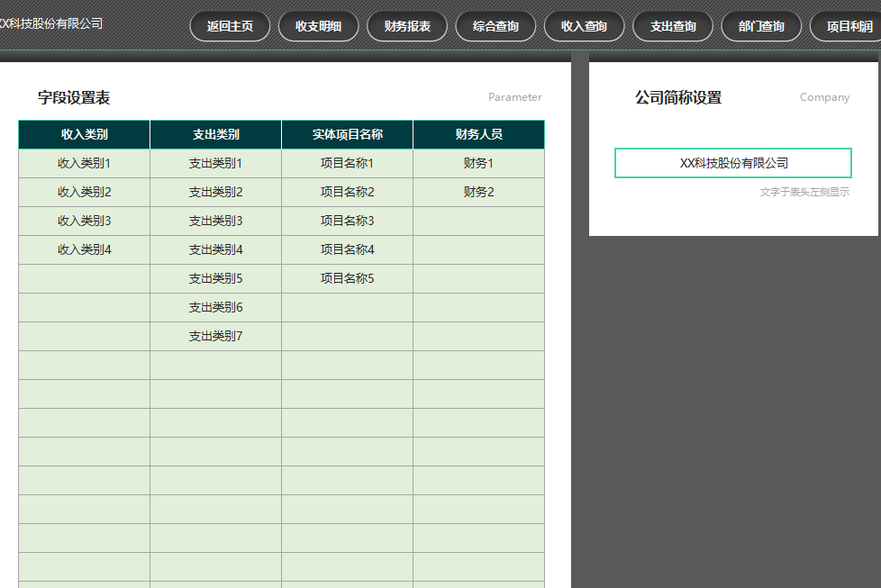
Task: Open the 收入查询 query page
Action: pyautogui.click(x=584, y=26)
